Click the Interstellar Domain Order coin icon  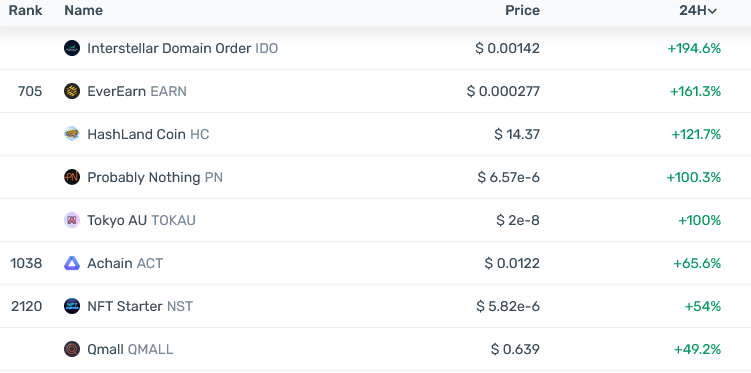pyautogui.click(x=72, y=48)
